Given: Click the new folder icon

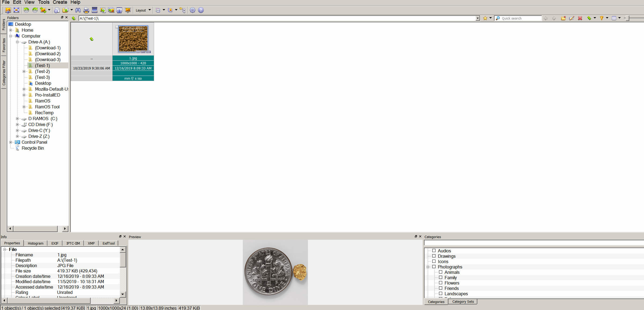Looking at the screenshot, I should (563, 18).
